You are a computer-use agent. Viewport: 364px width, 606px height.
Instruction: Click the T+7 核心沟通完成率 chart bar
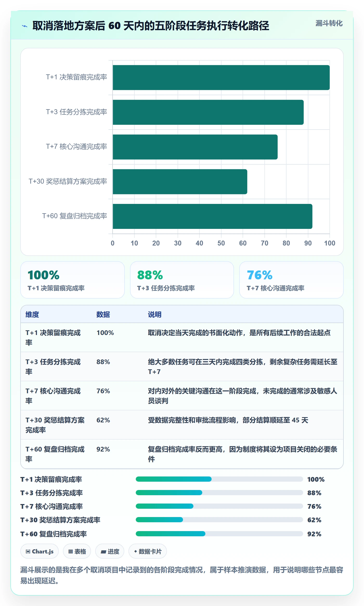point(195,147)
